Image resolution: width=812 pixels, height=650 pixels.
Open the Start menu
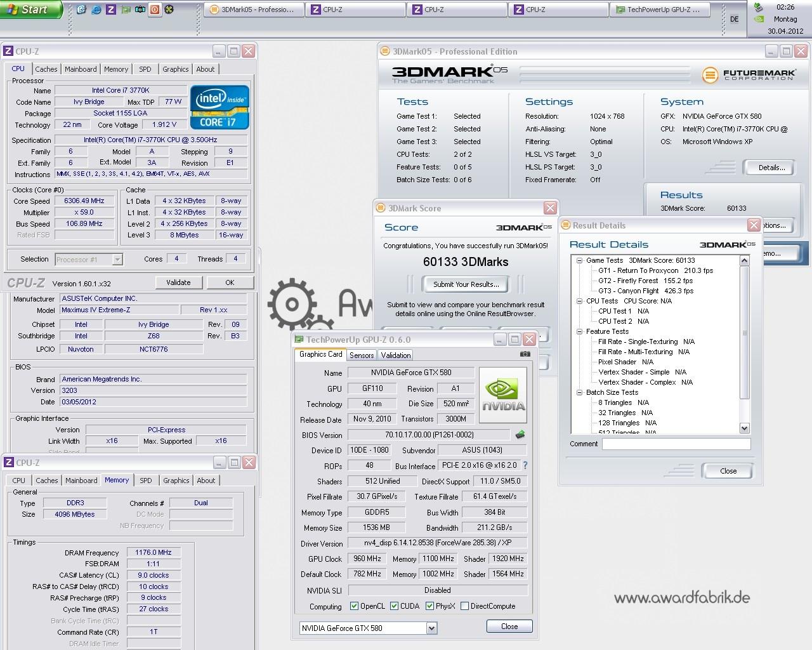click(31, 10)
